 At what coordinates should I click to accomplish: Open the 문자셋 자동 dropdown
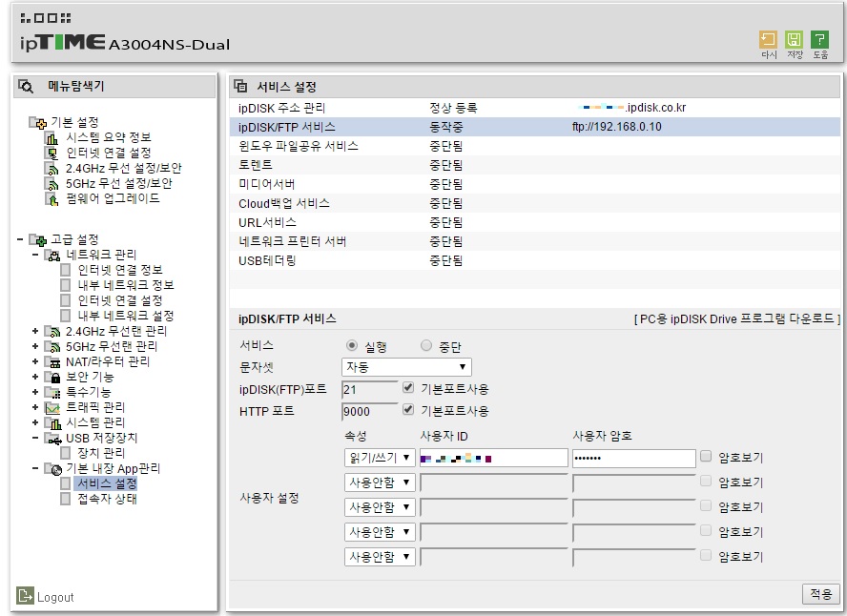click(x=406, y=367)
